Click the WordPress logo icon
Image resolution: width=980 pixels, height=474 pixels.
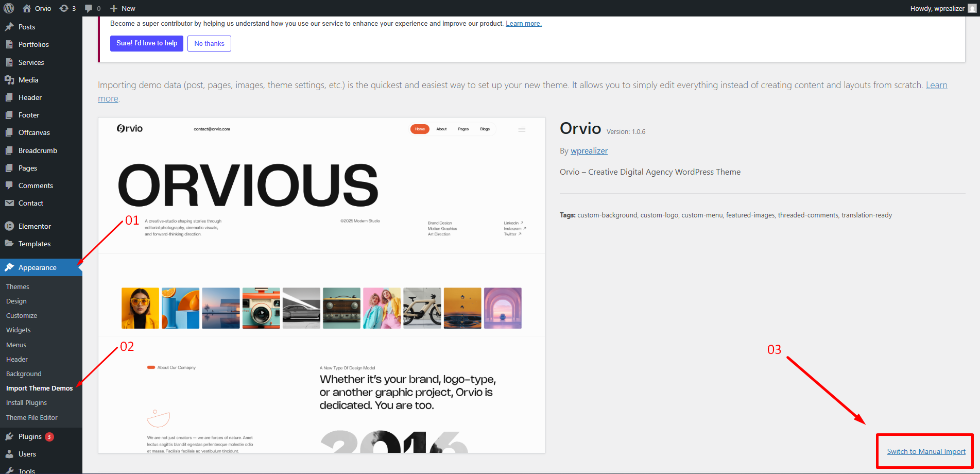coord(9,8)
